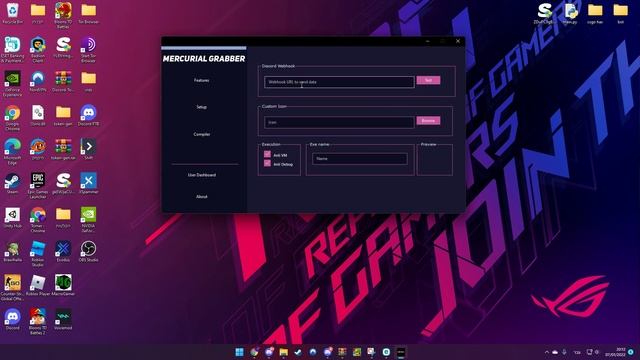Select the Shift desktop icon
The width and height of the screenshot is (640, 360).
tap(89, 149)
